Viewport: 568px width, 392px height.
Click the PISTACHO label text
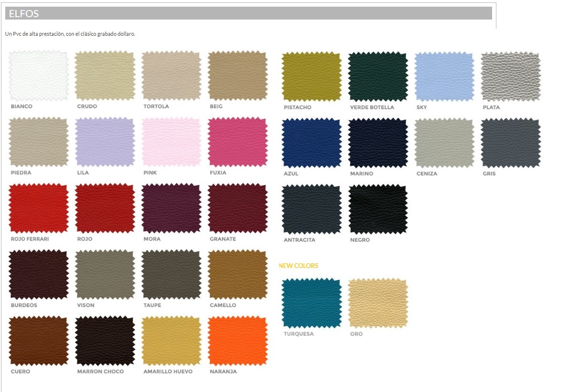point(298,107)
